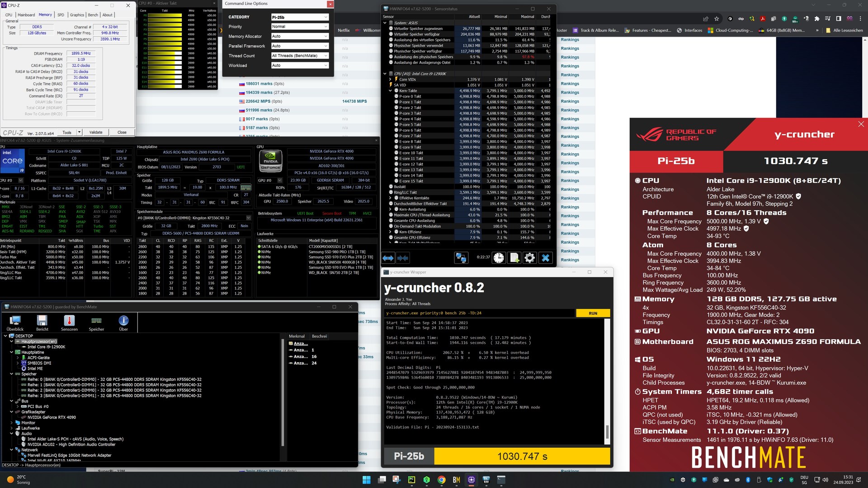Click the Adobe Acrobat extension icon in Chrome
This screenshot has width=868, height=488.
pyautogui.click(x=762, y=19)
